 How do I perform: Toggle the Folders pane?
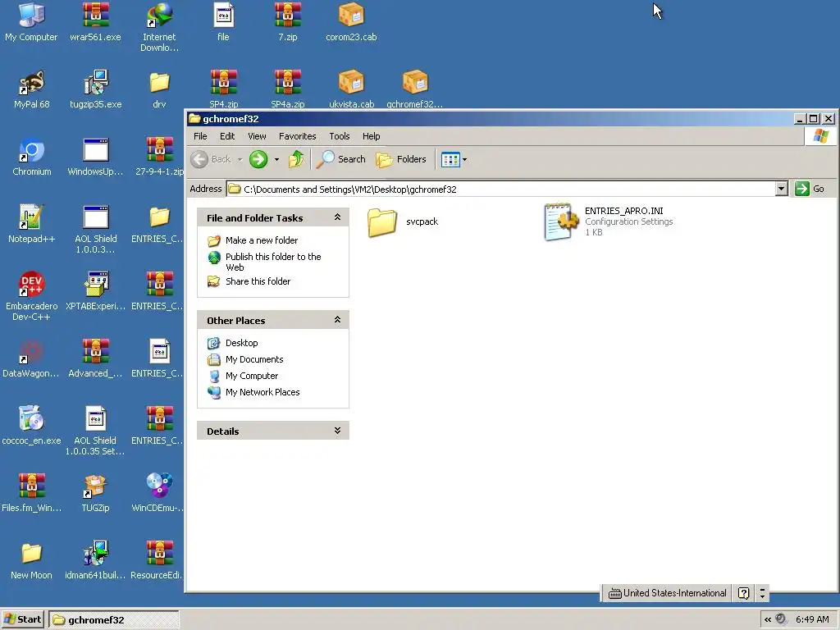click(x=401, y=159)
